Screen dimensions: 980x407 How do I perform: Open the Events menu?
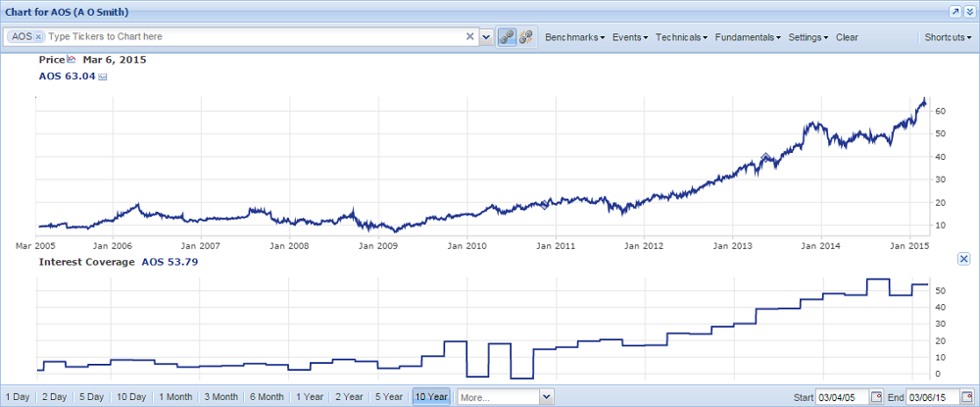(x=629, y=37)
